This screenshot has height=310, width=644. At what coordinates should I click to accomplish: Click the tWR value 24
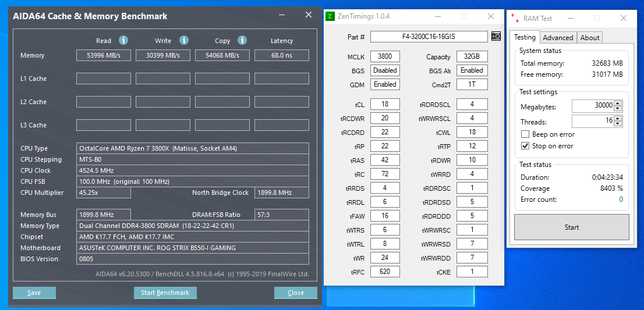coord(385,258)
